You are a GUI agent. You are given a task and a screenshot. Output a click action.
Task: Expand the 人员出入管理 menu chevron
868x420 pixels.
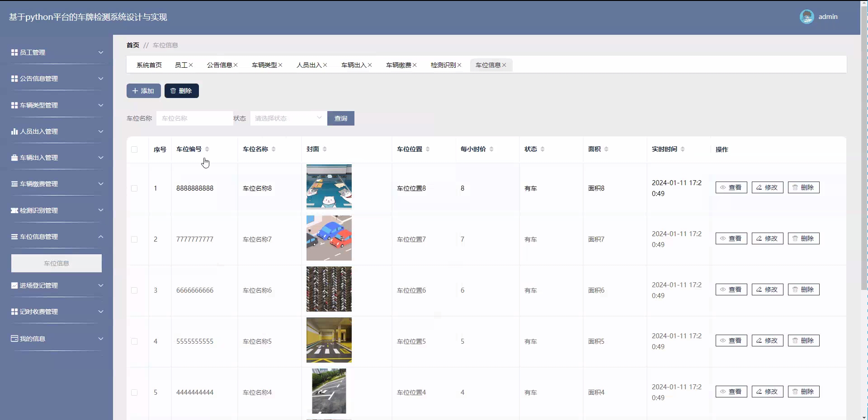pyautogui.click(x=101, y=131)
